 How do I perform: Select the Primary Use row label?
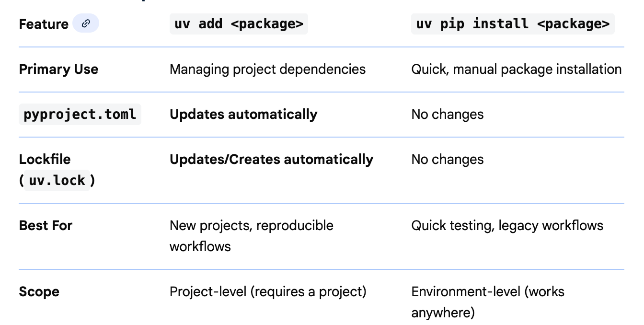tap(58, 70)
